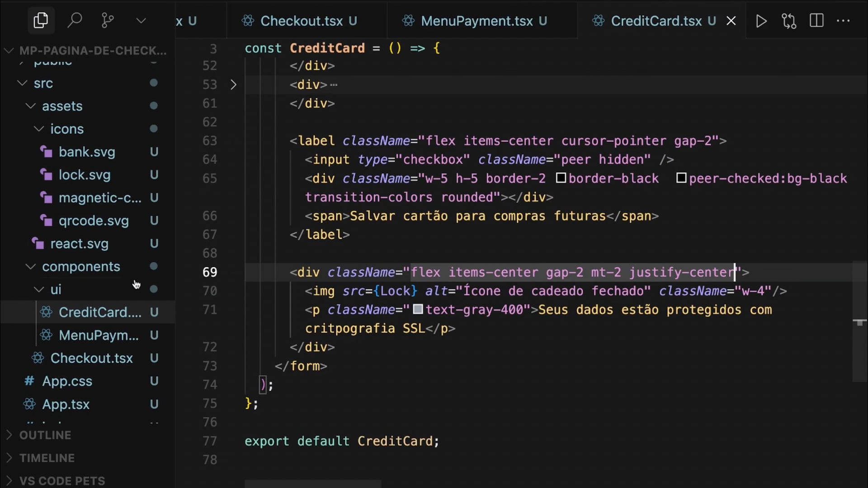
Task: Open the Search view icon
Action: (75, 20)
